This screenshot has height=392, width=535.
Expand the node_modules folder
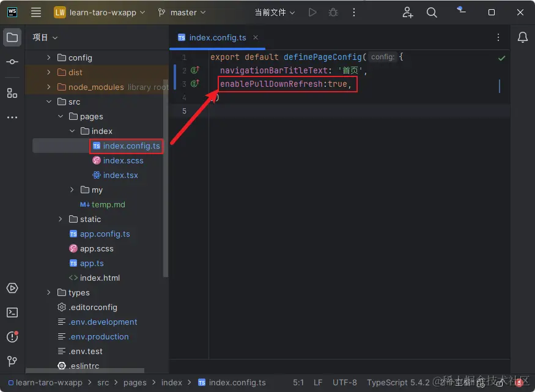[x=49, y=87]
